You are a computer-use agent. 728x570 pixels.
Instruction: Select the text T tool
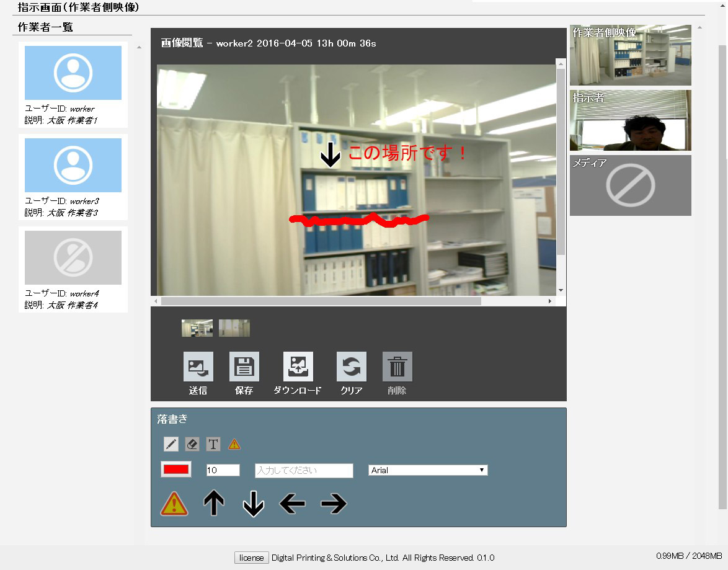coord(213,444)
